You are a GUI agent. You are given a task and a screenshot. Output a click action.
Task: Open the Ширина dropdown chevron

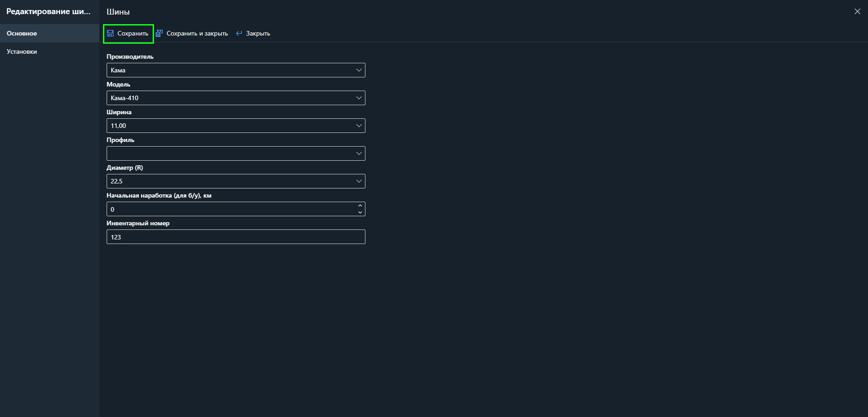pyautogui.click(x=359, y=126)
